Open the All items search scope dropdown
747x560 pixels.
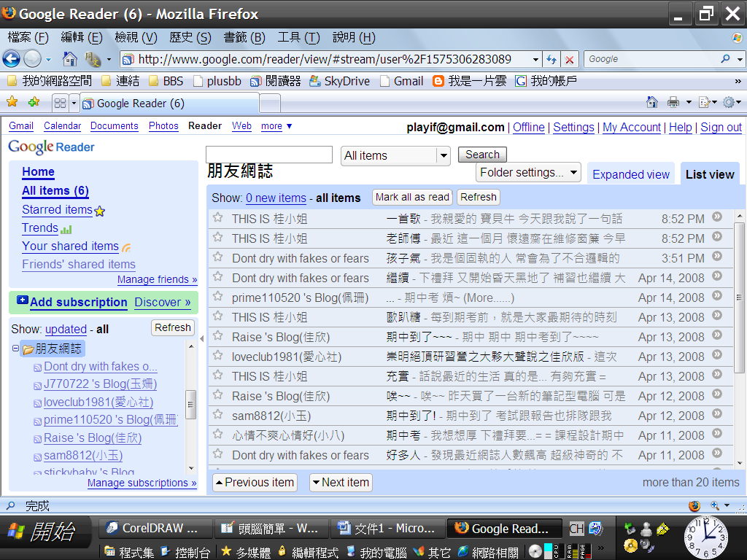[x=395, y=156]
